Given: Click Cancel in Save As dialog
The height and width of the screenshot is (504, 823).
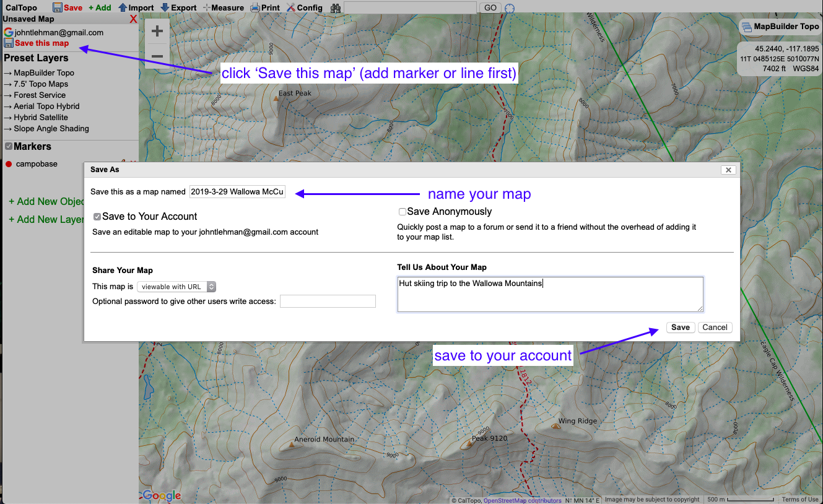Looking at the screenshot, I should [715, 328].
